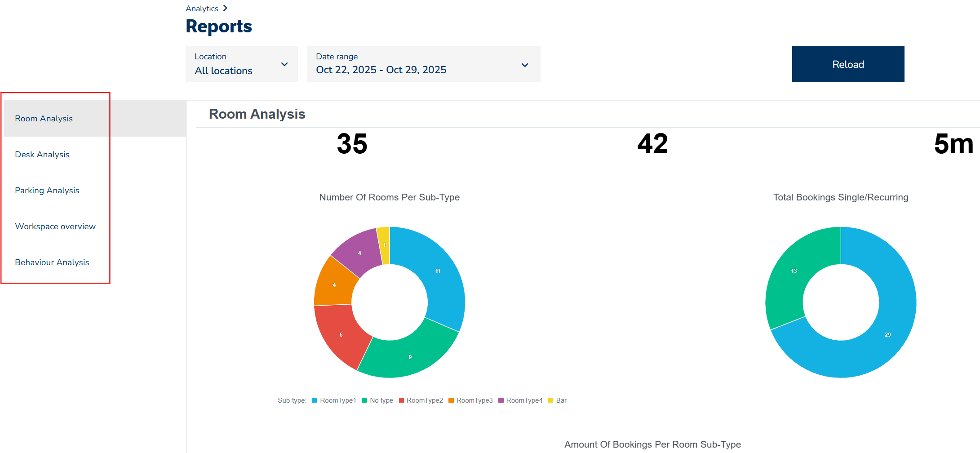
Task: Select the Behaviour Analysis menu item
Action: click(52, 262)
